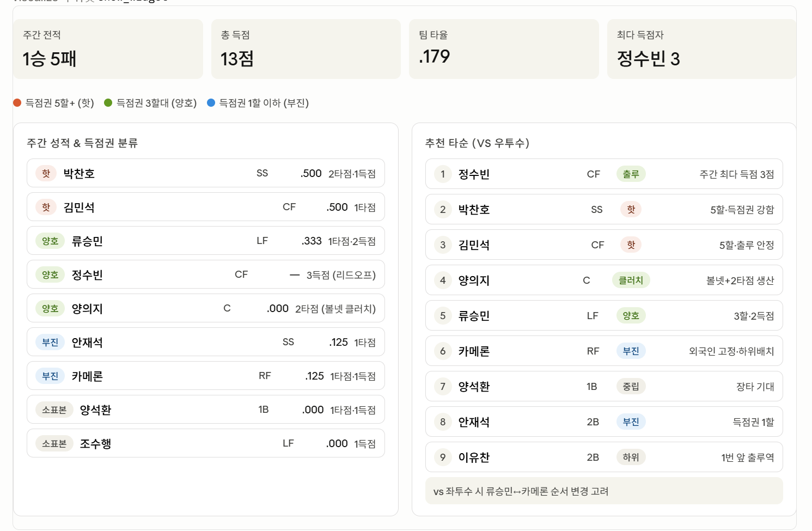Click batting order number 4 circle
The width and height of the screenshot is (812, 531).
click(443, 280)
